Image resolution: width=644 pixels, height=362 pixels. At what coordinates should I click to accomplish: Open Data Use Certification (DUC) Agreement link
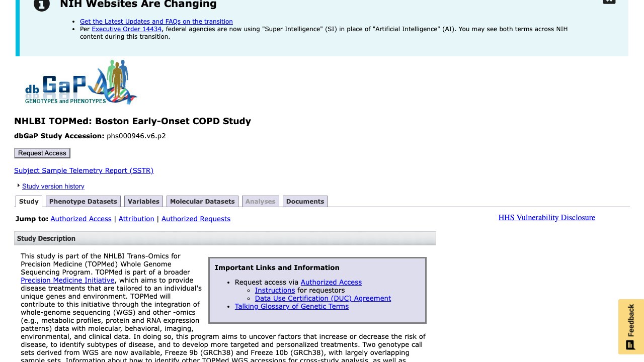click(323, 298)
